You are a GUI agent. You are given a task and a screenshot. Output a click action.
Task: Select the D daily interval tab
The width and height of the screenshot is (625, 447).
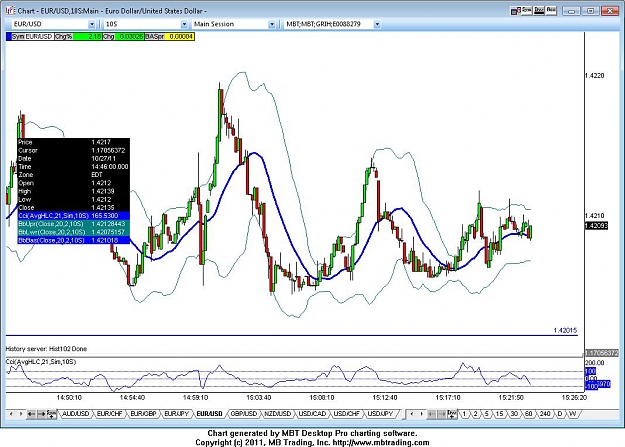(560, 414)
